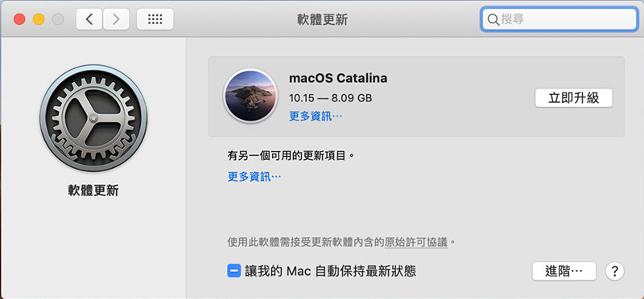The width and height of the screenshot is (644, 299).
Task: Open 更多資訊… under macOS Catalina
Action: tap(316, 117)
